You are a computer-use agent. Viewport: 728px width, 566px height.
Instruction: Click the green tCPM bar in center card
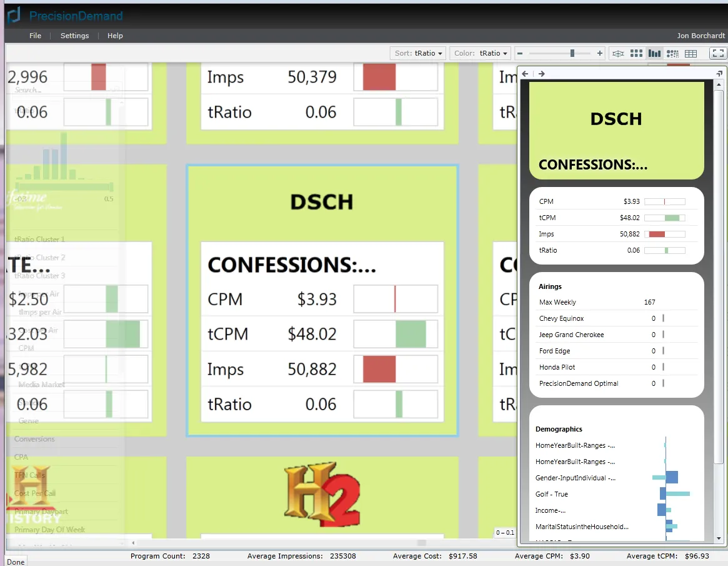click(411, 334)
